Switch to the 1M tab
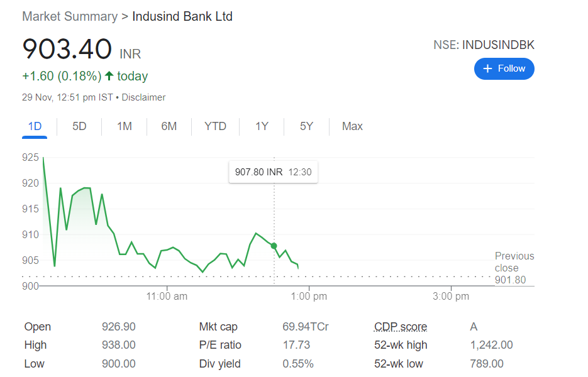Viewport: 588px width, 377px height. 124,126
